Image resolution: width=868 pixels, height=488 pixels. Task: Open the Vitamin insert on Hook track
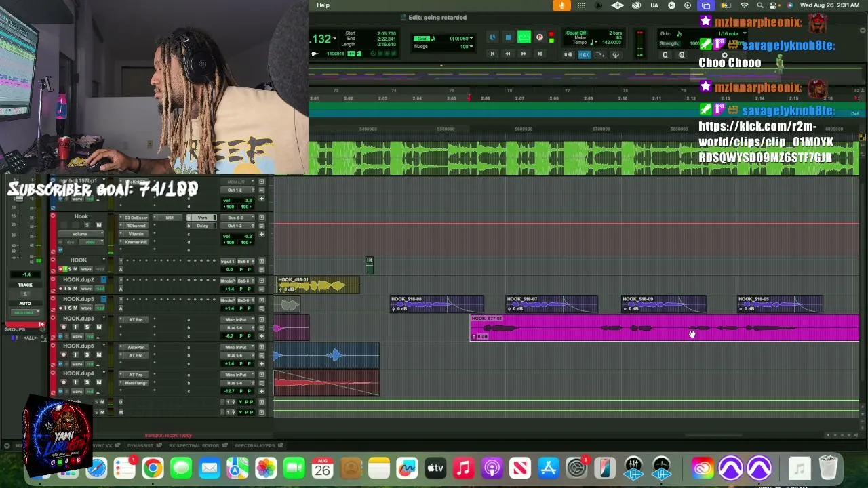[x=136, y=234]
